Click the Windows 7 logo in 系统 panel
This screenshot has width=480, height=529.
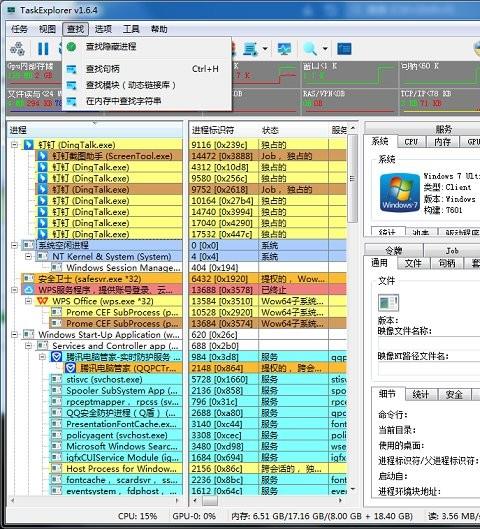pos(399,193)
